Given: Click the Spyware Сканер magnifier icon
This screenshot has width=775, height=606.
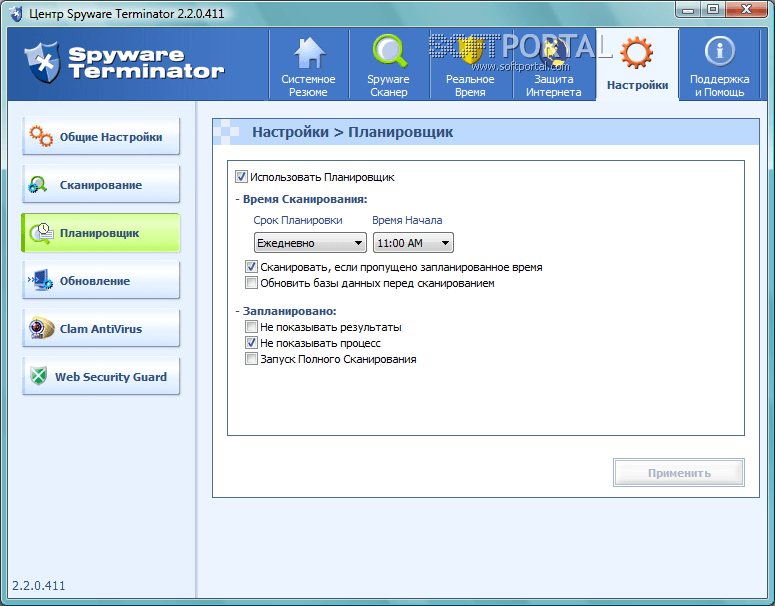Looking at the screenshot, I should pyautogui.click(x=389, y=51).
